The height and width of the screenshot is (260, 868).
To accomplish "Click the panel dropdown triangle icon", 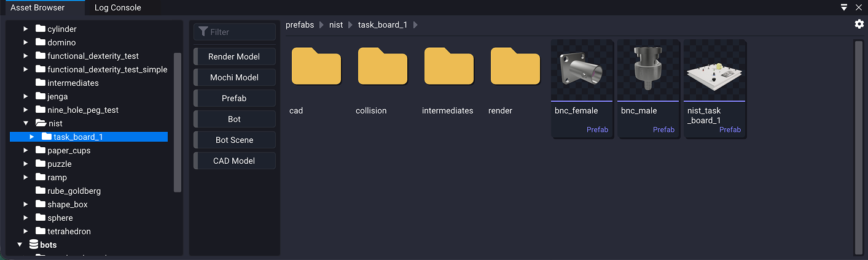I will [845, 7].
